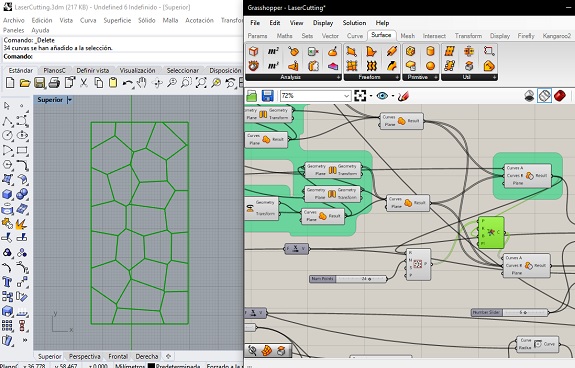Switch to Perspectiva viewport tab
Screen dimensions: 575x368
click(x=85, y=356)
